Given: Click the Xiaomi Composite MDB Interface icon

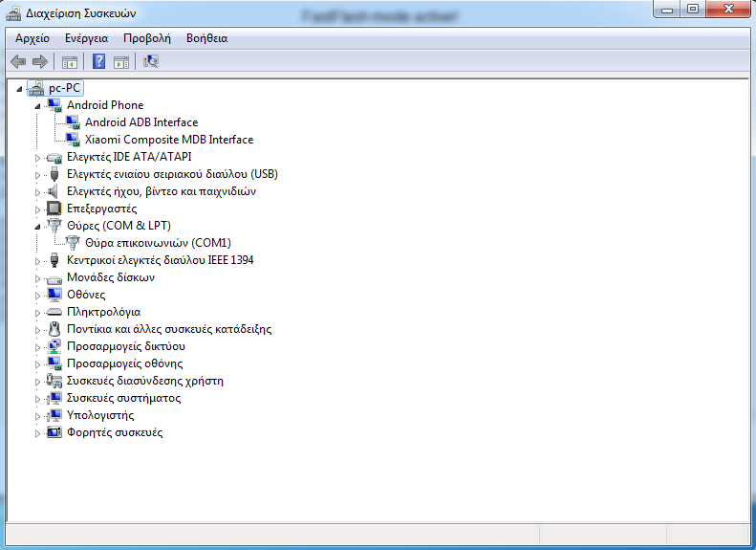Looking at the screenshot, I should (x=73, y=140).
